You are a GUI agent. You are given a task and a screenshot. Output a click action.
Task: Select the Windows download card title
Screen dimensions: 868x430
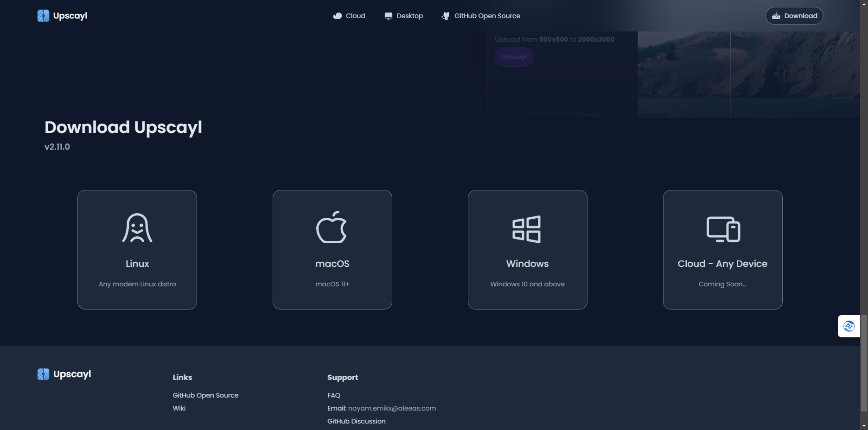coord(528,264)
